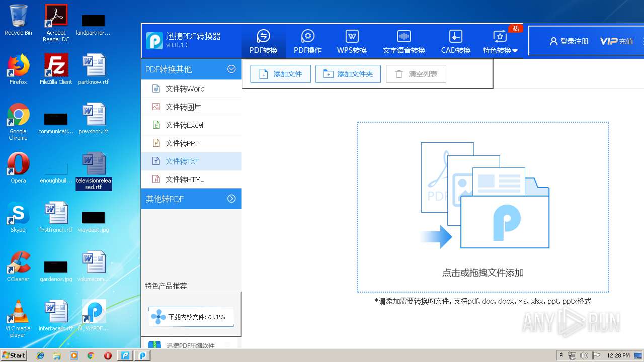Click the 登录注册 login link
644x362 pixels.
569,41
